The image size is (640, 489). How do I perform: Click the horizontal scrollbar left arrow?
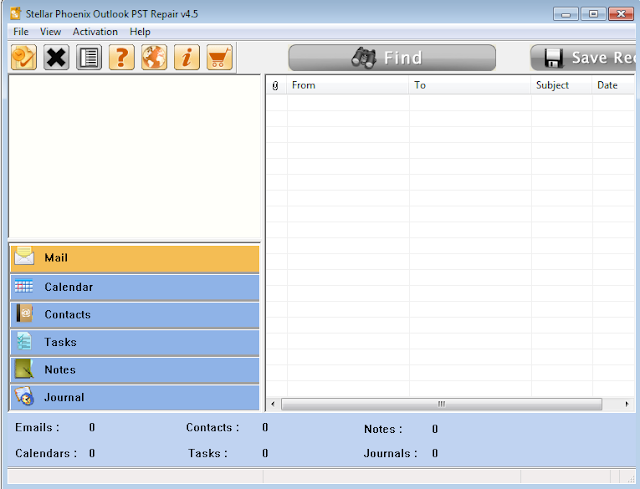[x=273, y=404]
